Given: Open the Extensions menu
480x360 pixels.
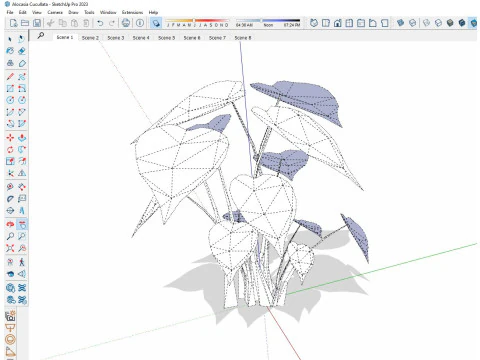Looking at the screenshot, I should (x=132, y=12).
